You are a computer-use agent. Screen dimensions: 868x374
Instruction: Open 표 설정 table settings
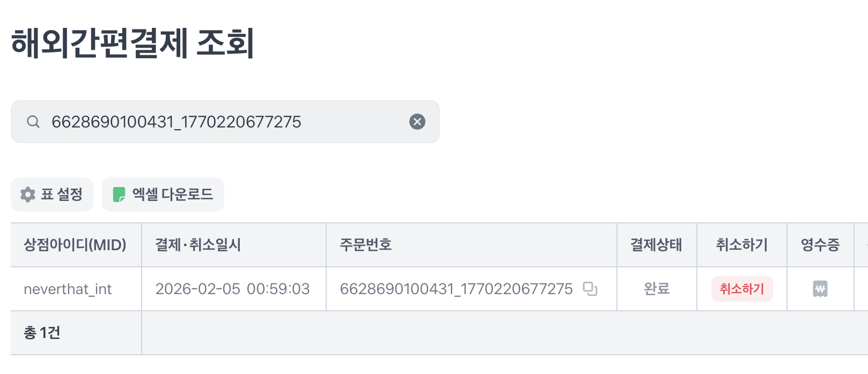tap(52, 194)
